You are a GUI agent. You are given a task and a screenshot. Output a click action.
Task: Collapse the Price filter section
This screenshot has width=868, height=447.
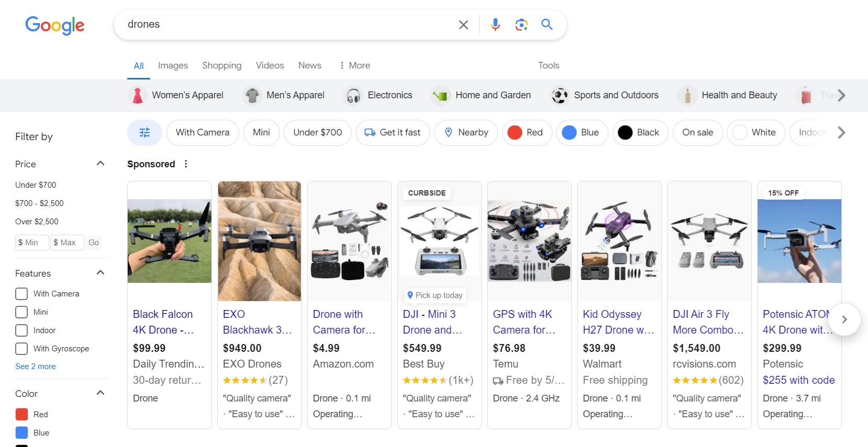pyautogui.click(x=100, y=164)
